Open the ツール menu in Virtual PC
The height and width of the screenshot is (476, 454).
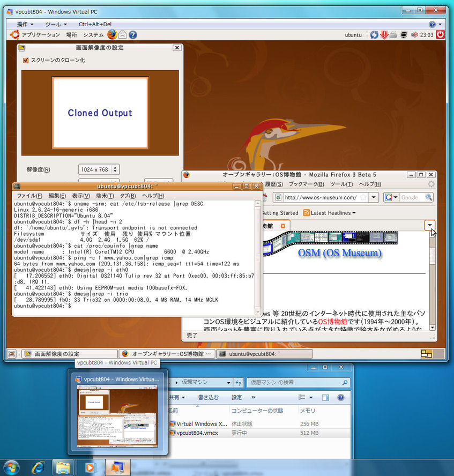tap(56, 24)
